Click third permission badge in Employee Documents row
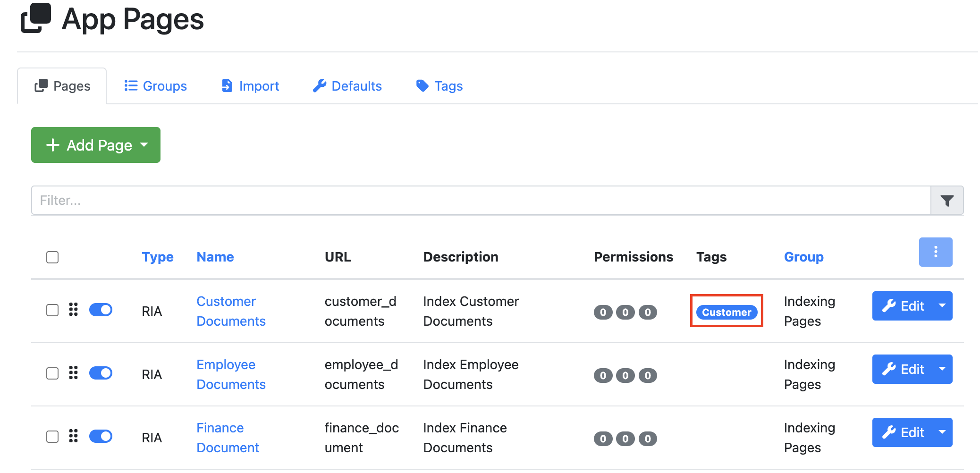The height and width of the screenshot is (473, 980). pyautogui.click(x=648, y=375)
